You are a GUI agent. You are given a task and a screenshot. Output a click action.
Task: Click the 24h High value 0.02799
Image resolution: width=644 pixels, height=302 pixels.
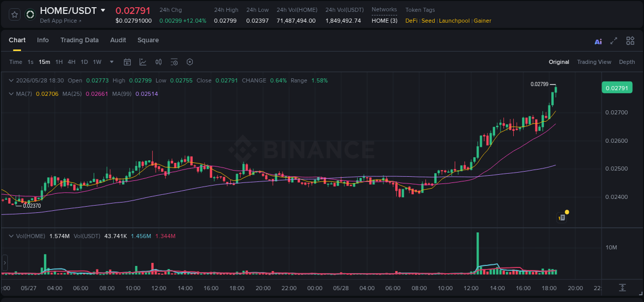(x=225, y=21)
